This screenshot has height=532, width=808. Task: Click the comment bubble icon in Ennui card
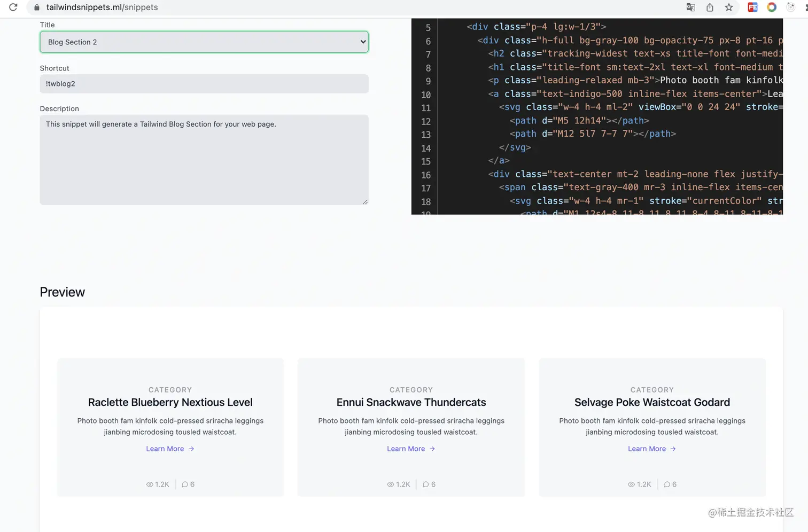pos(426,484)
